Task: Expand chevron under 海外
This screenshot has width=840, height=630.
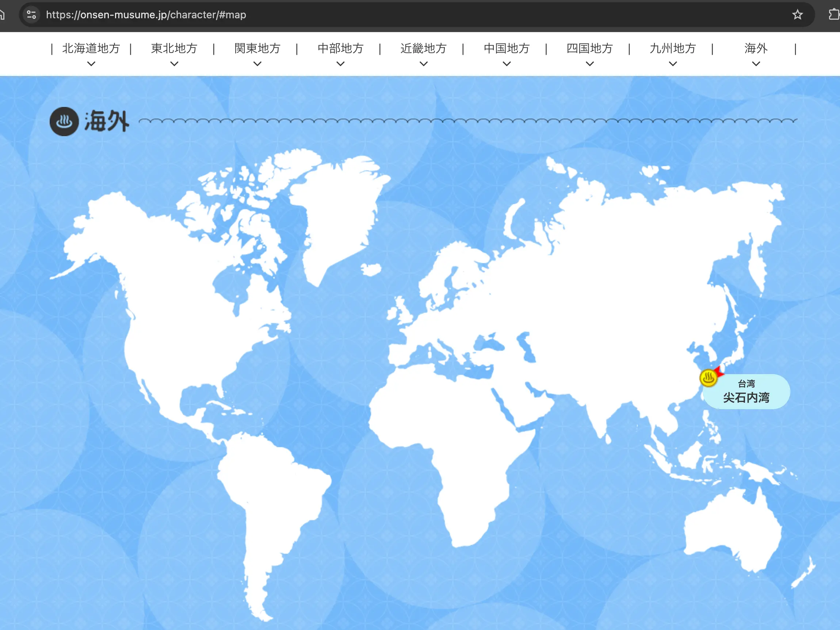Action: [756, 64]
